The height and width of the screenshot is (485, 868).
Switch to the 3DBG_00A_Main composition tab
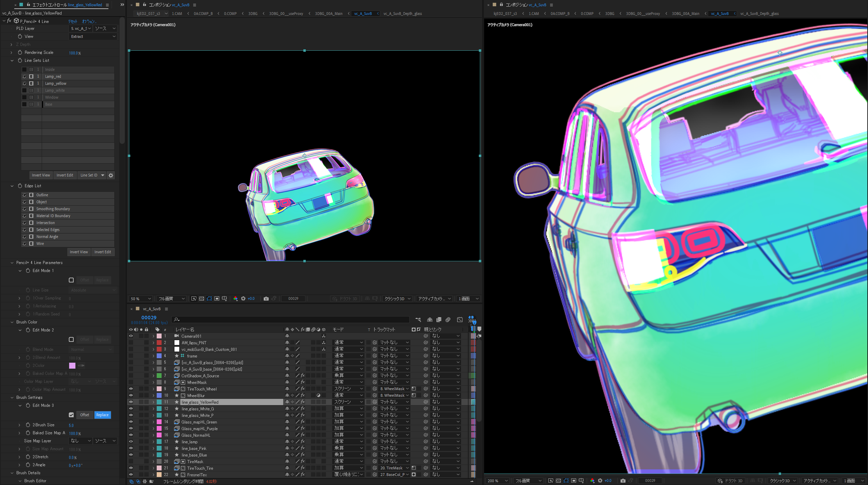[328, 14]
